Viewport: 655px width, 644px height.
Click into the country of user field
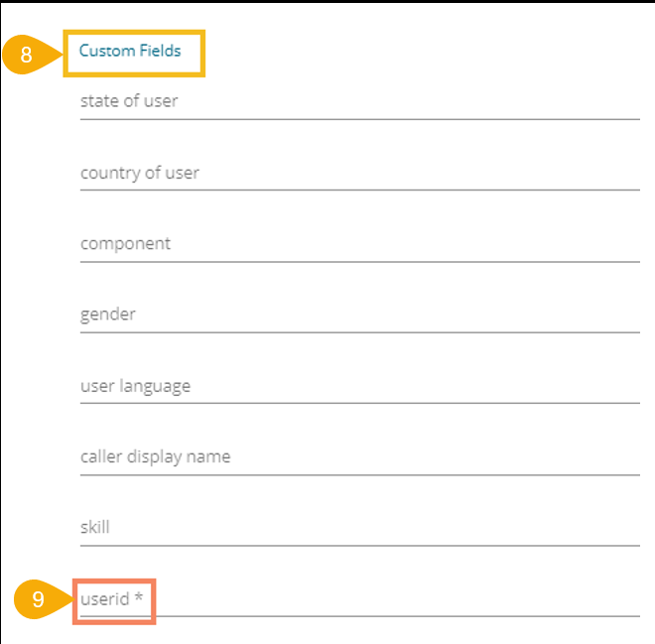(359, 173)
